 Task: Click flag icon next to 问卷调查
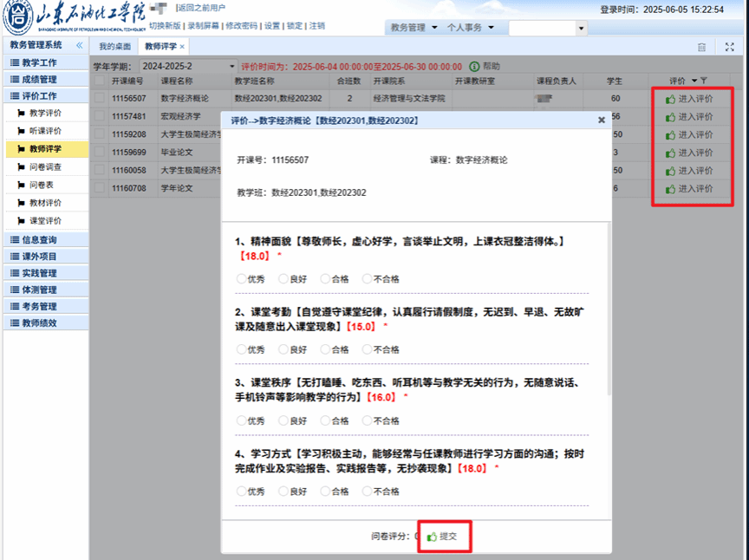pos(21,166)
